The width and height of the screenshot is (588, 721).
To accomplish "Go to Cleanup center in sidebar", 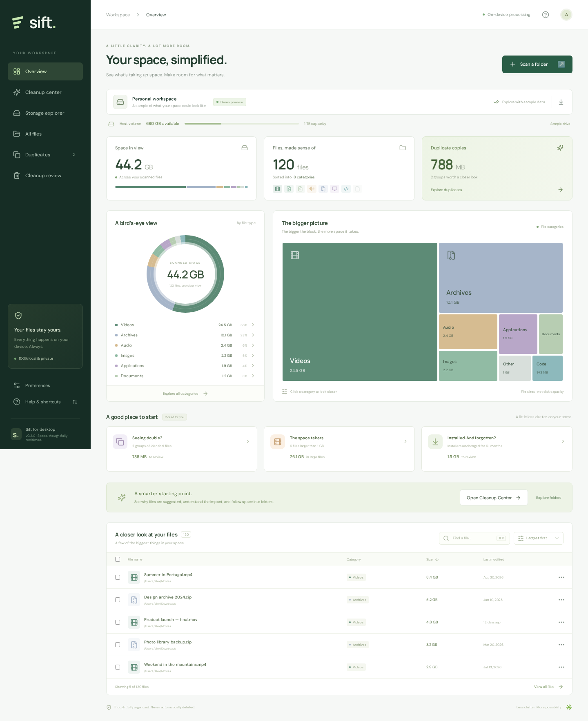I will [45, 92].
